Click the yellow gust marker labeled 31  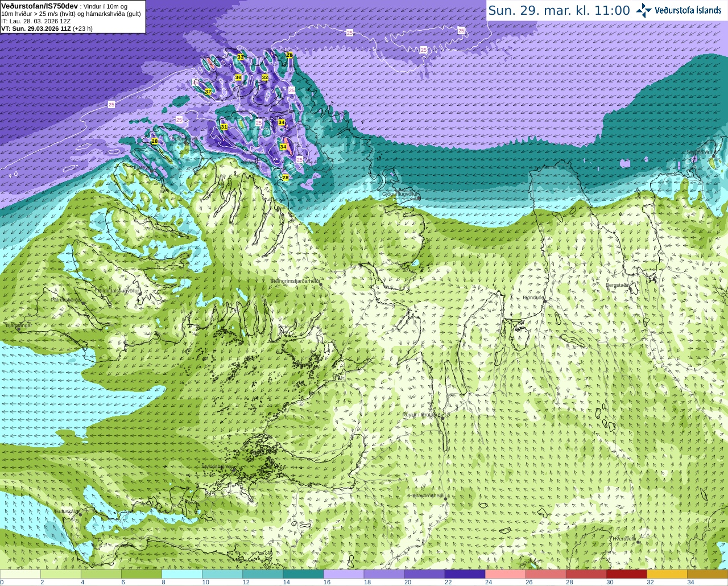point(224,127)
